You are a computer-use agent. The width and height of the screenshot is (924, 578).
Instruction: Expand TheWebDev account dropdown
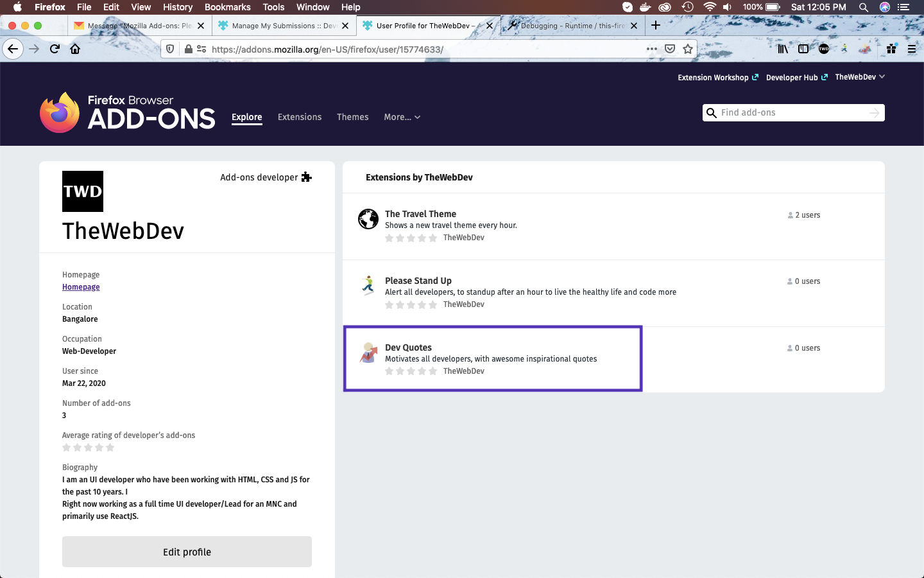860,77
